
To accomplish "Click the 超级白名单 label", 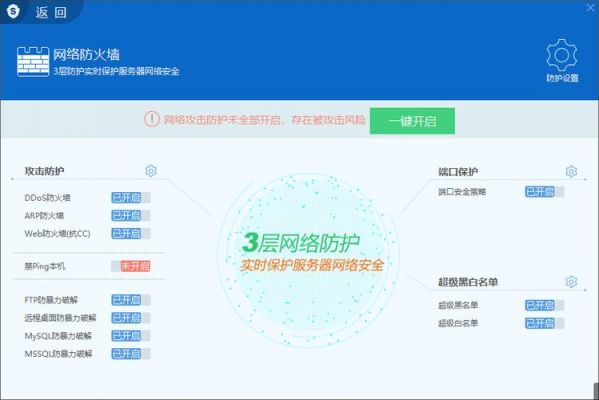I will [458, 323].
